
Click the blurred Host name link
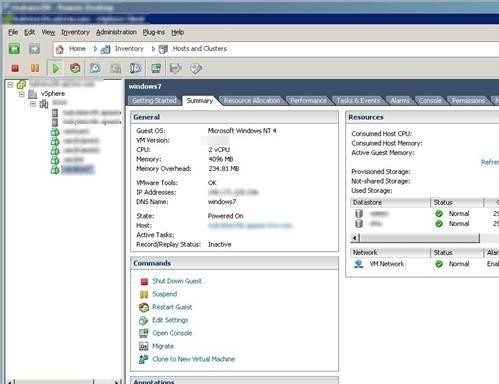tap(250, 226)
